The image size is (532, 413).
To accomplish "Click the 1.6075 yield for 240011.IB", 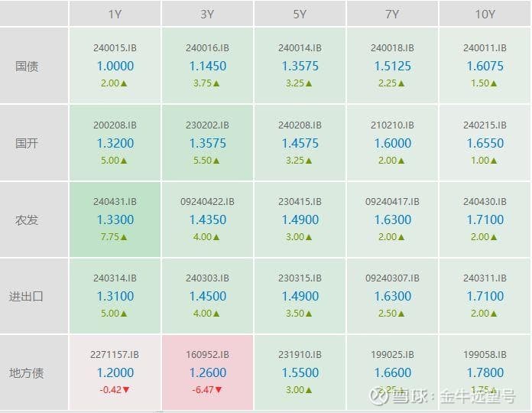I will [x=485, y=66].
